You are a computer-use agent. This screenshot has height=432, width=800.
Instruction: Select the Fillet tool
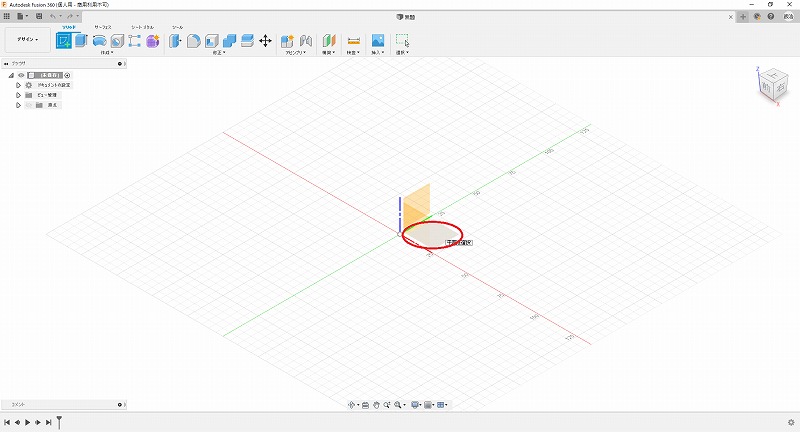193,41
